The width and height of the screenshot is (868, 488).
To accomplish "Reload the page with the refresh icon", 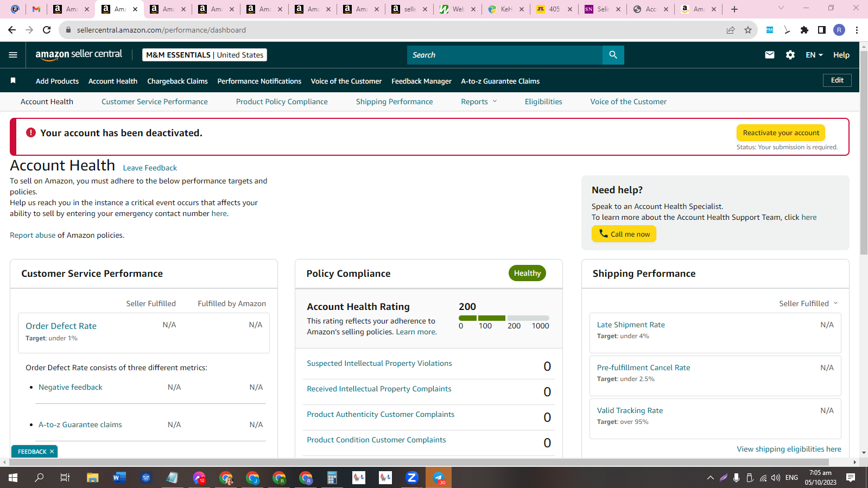I will (47, 30).
